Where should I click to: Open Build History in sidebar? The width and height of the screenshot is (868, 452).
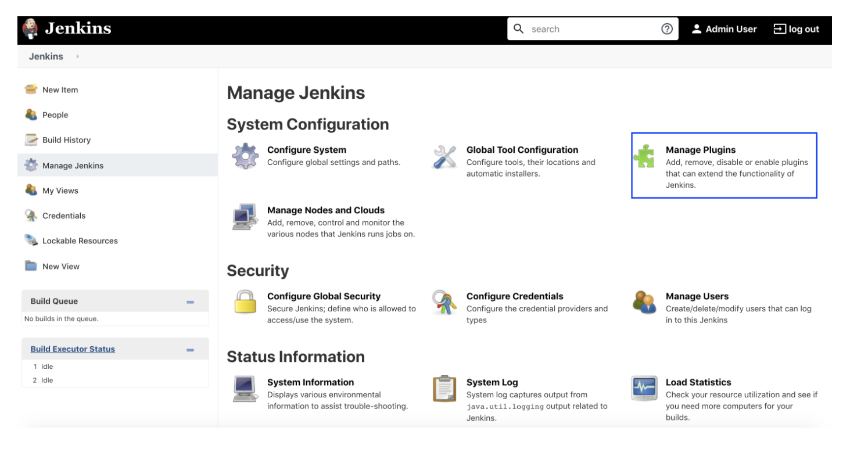pyautogui.click(x=66, y=140)
